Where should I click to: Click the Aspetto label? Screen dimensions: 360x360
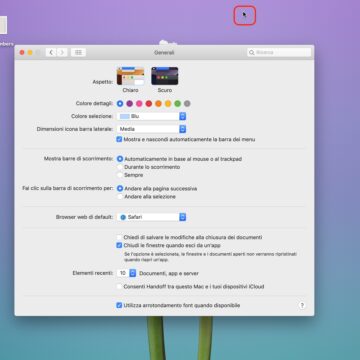[x=103, y=82]
